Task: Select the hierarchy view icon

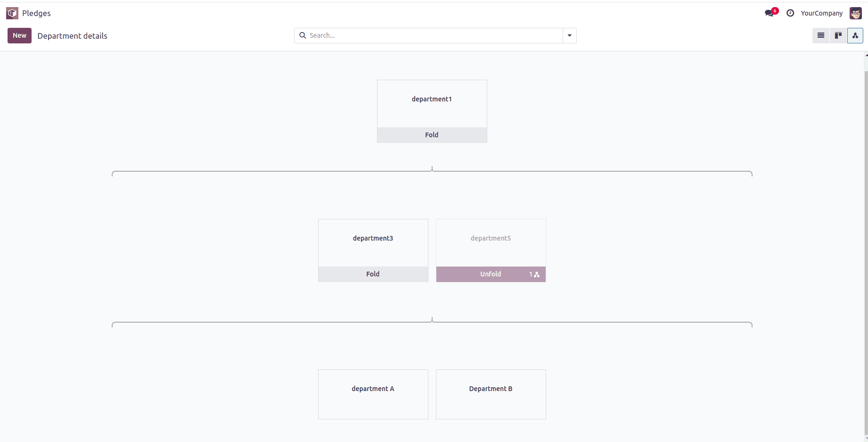Action: 855,35
